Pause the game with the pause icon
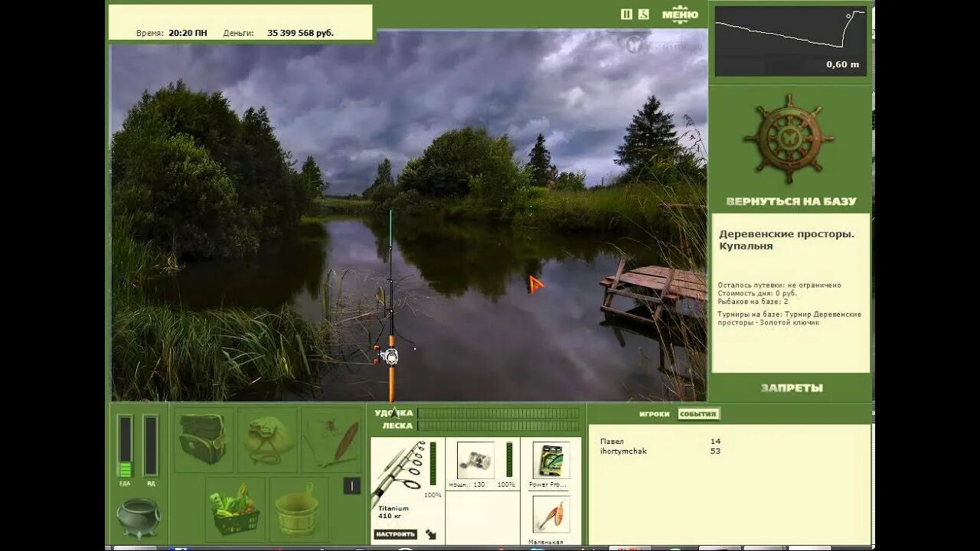Screen dimensions: 980x551 coord(626,14)
